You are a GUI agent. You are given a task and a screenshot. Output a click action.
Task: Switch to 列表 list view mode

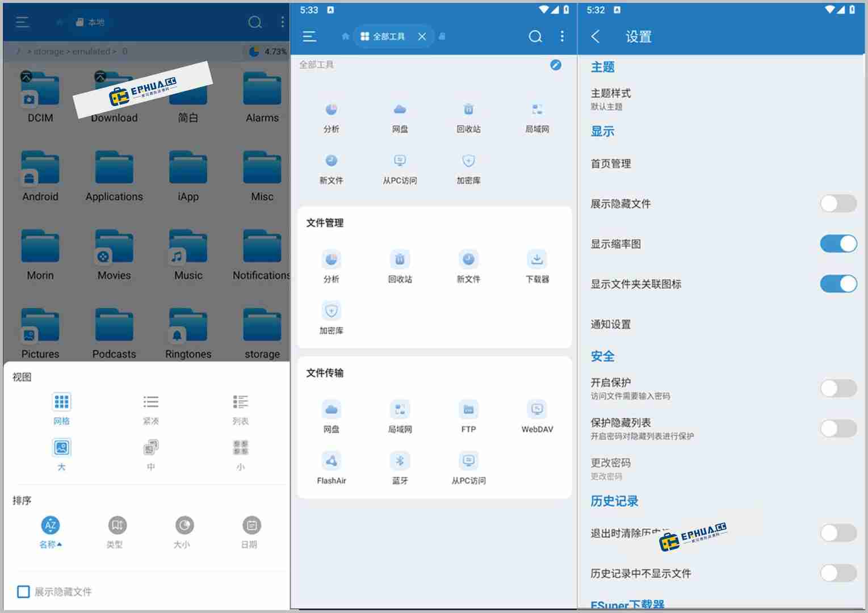(x=241, y=409)
